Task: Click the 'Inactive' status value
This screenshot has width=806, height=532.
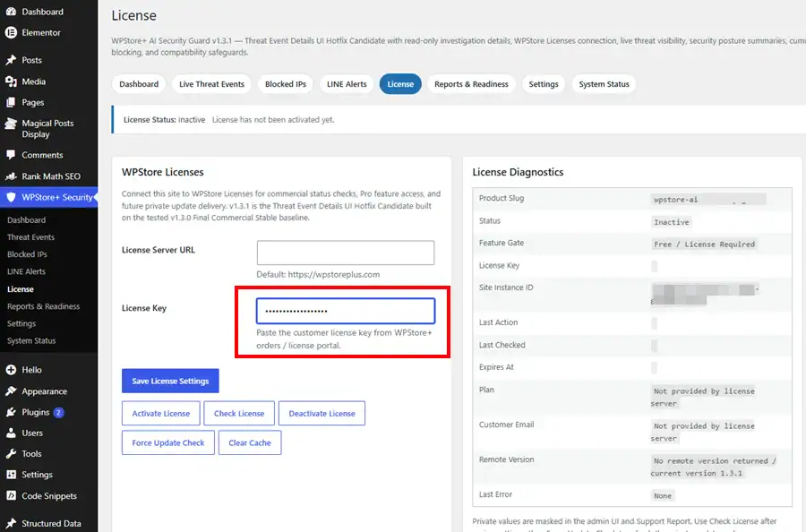Action: [x=672, y=222]
